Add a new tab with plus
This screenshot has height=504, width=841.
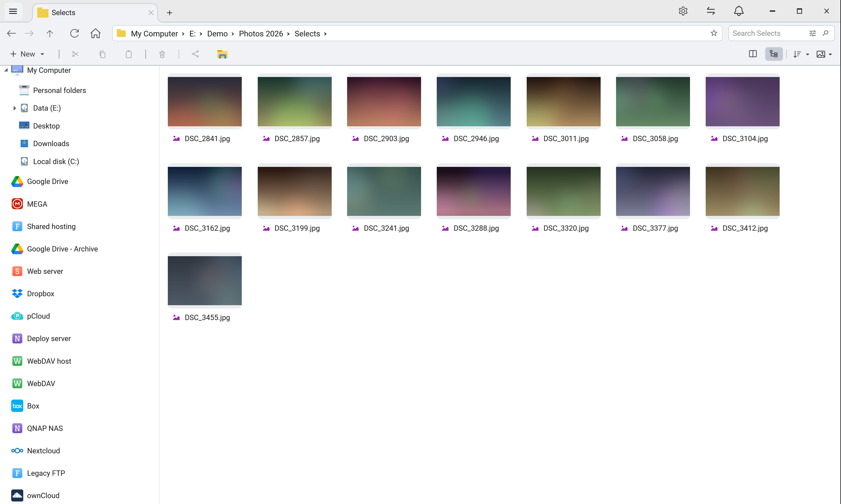pos(169,13)
